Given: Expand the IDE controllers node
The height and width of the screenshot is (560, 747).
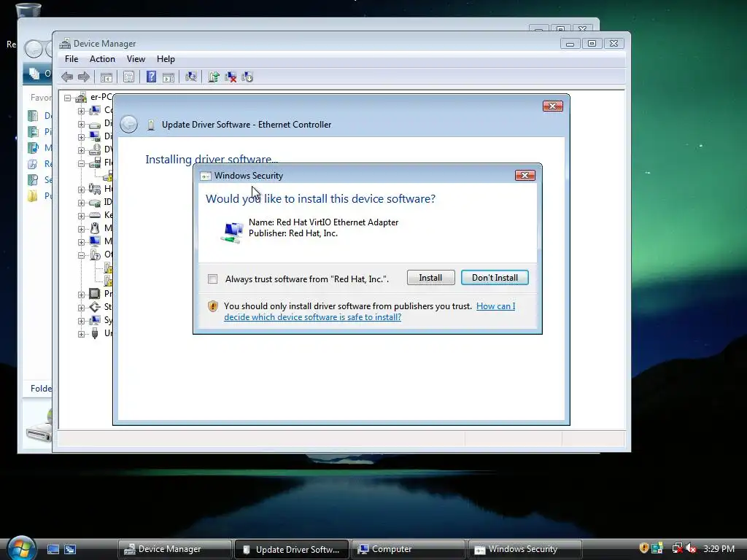Looking at the screenshot, I should (81, 203).
